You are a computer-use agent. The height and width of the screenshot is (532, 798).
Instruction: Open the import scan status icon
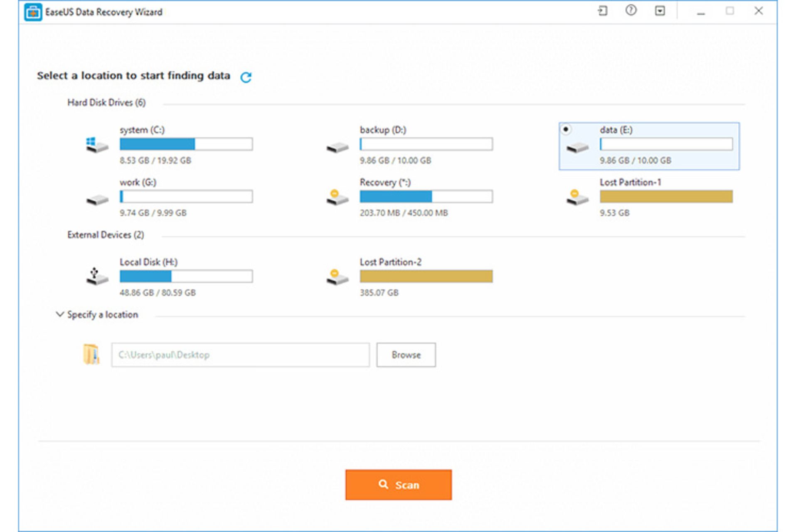pos(602,11)
